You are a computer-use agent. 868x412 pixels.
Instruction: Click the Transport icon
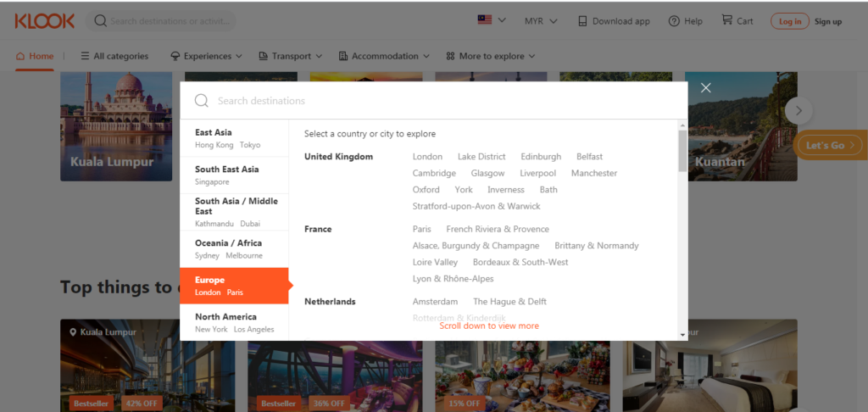264,56
